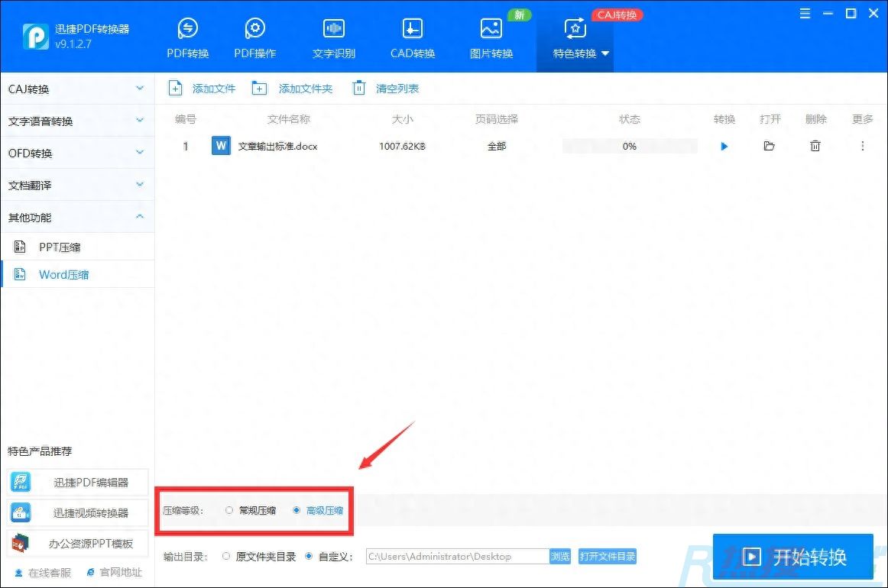This screenshot has width=888, height=588.
Task: Enable 高级压缩 compression level
Action: [319, 511]
